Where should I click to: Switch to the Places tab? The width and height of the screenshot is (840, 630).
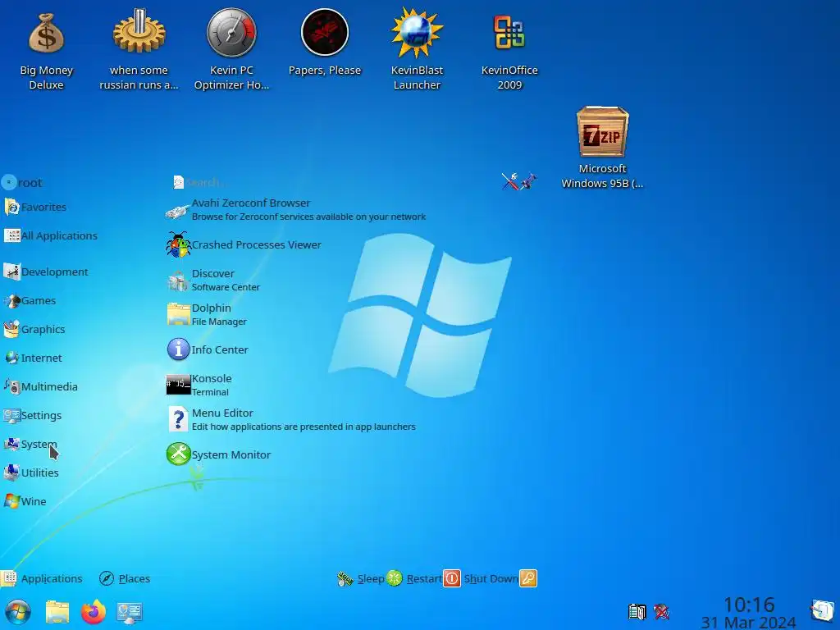125,578
